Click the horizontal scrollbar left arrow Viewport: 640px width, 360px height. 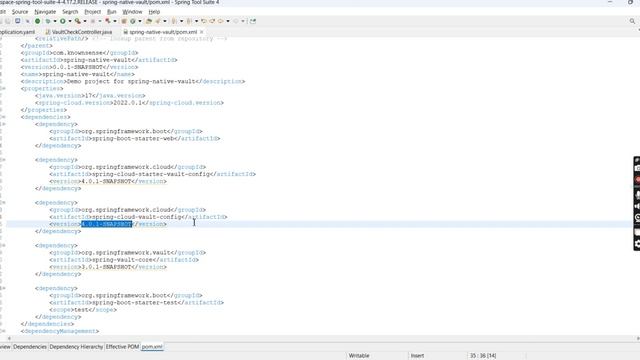[9, 338]
